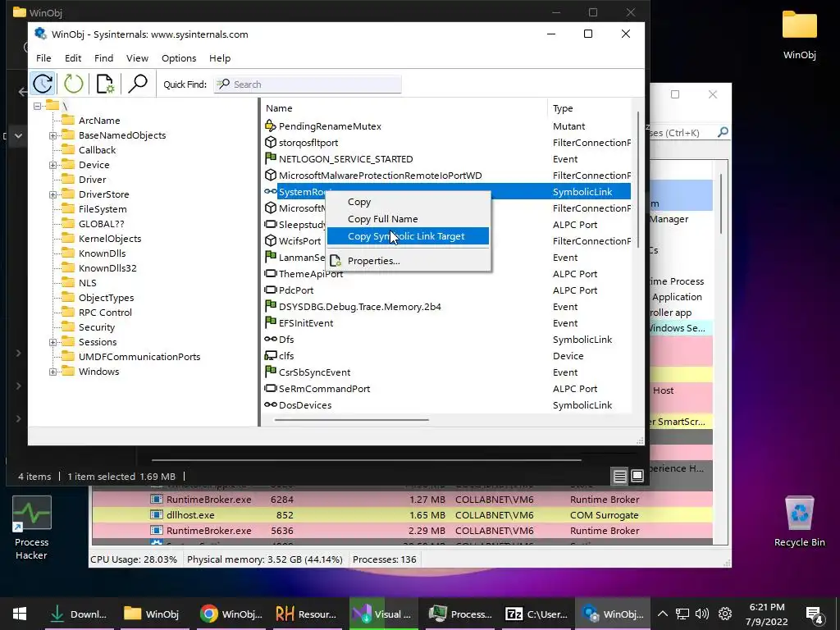This screenshot has height=630, width=840.
Task: Expand the DriverStore tree node
Action: point(53,194)
